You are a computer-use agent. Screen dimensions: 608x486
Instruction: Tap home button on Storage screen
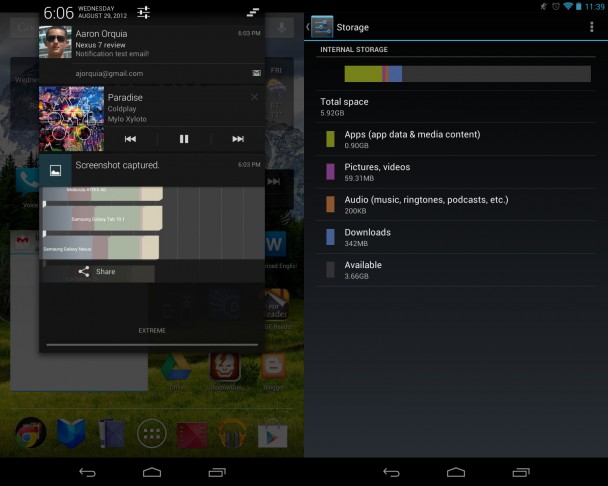tap(456, 472)
